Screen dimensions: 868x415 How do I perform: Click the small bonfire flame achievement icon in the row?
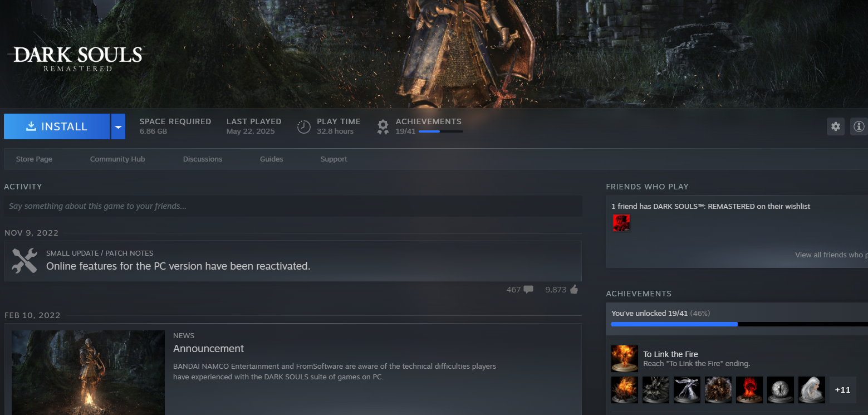[625, 390]
